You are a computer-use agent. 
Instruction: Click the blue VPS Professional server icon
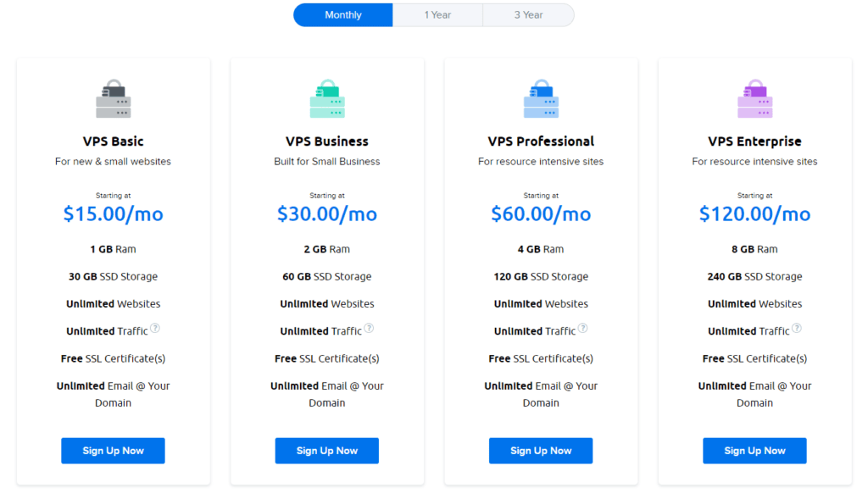pos(541,99)
